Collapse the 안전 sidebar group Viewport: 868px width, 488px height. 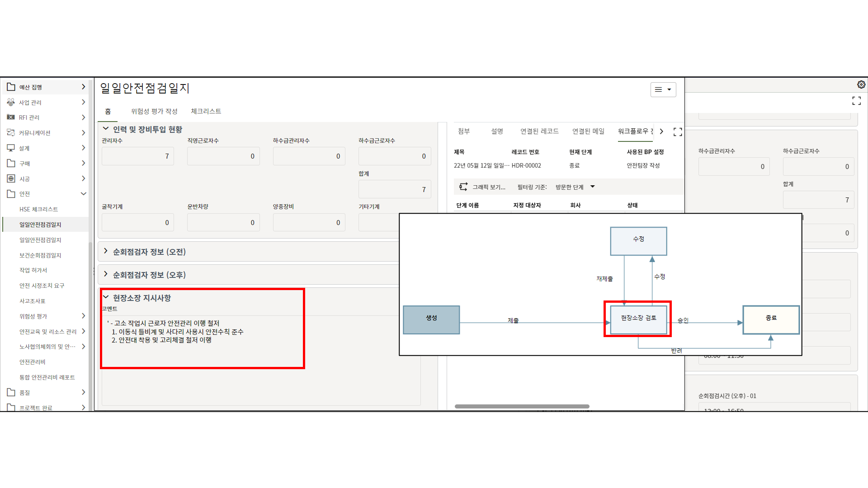[83, 194]
